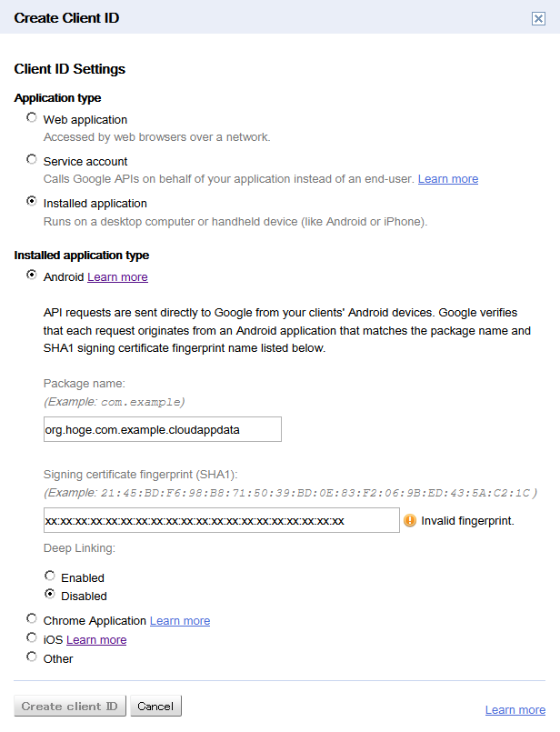560x732 pixels.
Task: Enable Deep Linking
Action: (x=50, y=576)
